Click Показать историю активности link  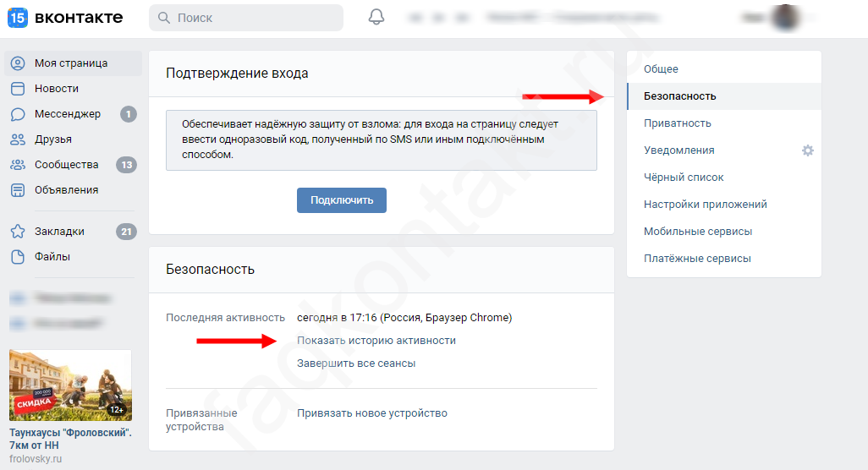376,341
